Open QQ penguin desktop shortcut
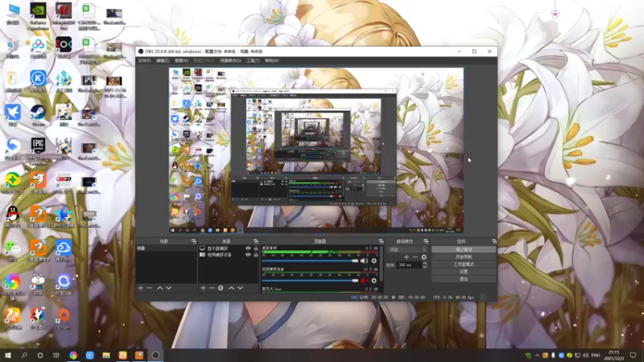The image size is (644, 362). click(13, 216)
